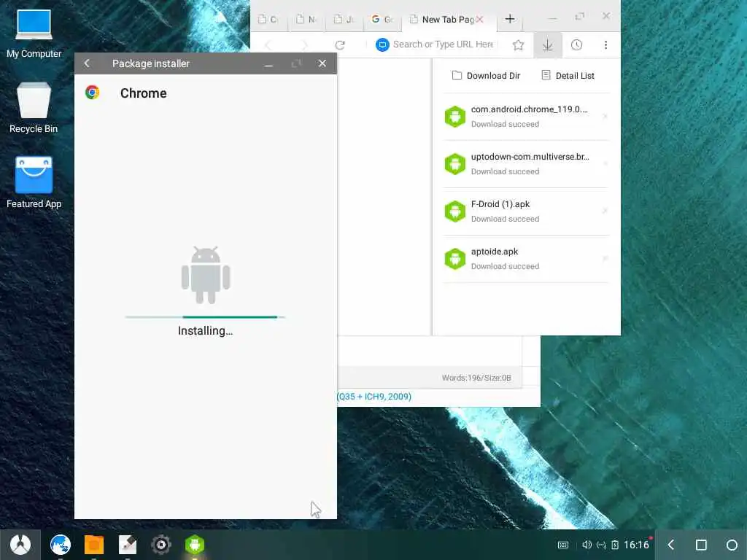
Task: Close the 'New Tab Page' tab
Action: [479, 20]
